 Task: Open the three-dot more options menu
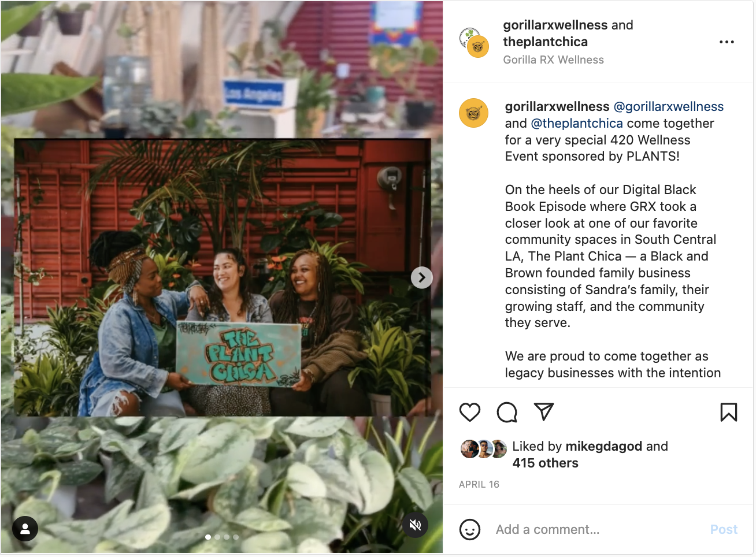tap(727, 42)
